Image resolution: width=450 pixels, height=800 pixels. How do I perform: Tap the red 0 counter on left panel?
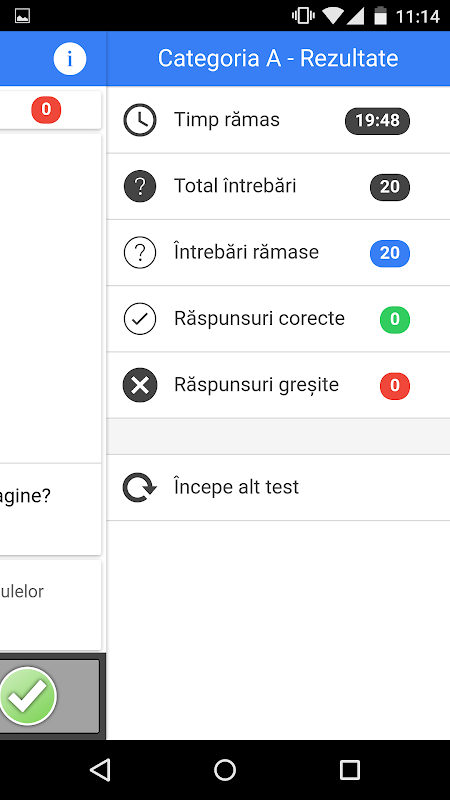click(46, 110)
